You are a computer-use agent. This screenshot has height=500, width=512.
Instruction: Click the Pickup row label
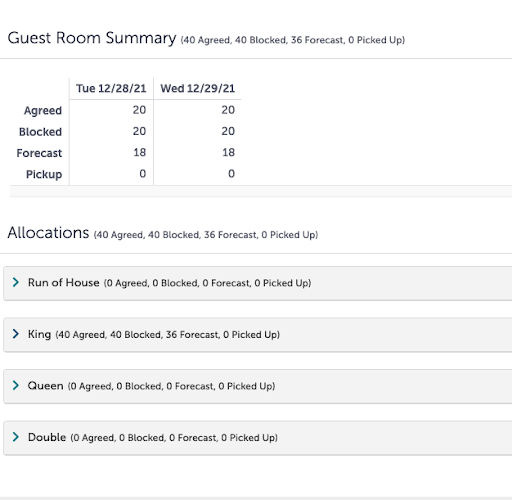[44, 174]
